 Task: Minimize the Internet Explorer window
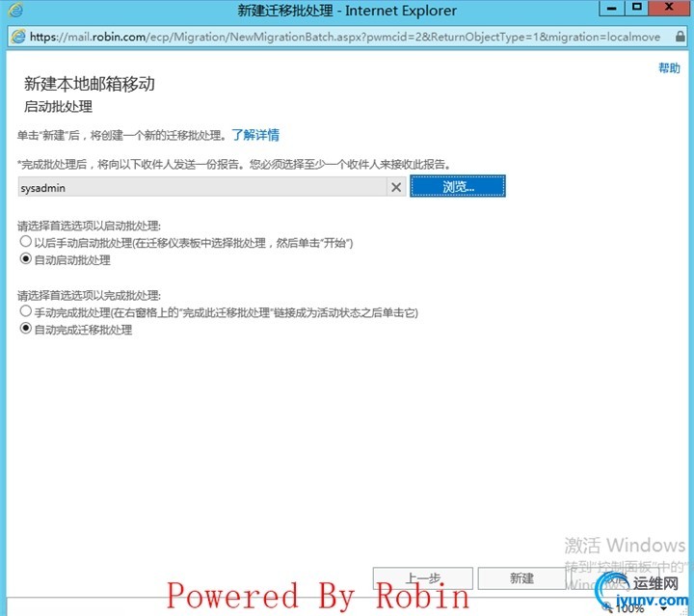(x=612, y=8)
